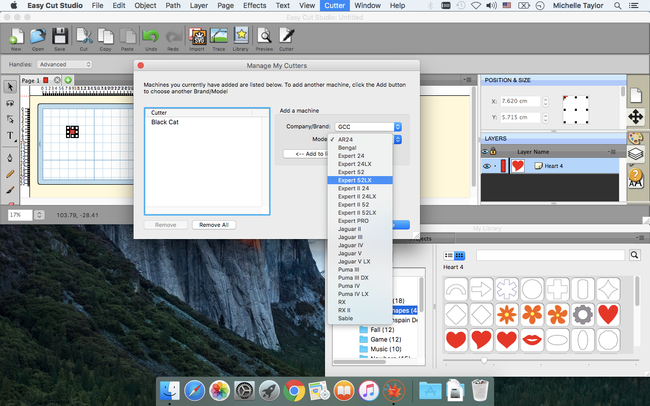Choose Bengal from model list
Image resolution: width=650 pixels, height=406 pixels.
tap(360, 148)
